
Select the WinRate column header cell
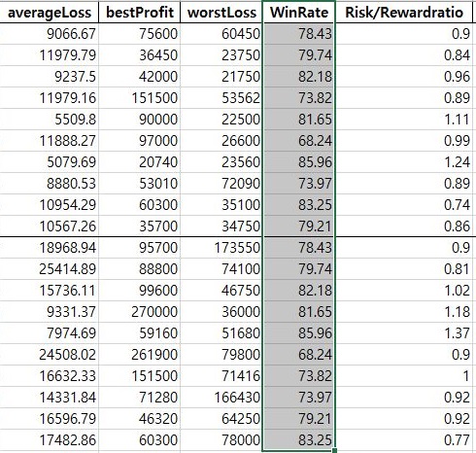pyautogui.click(x=298, y=12)
